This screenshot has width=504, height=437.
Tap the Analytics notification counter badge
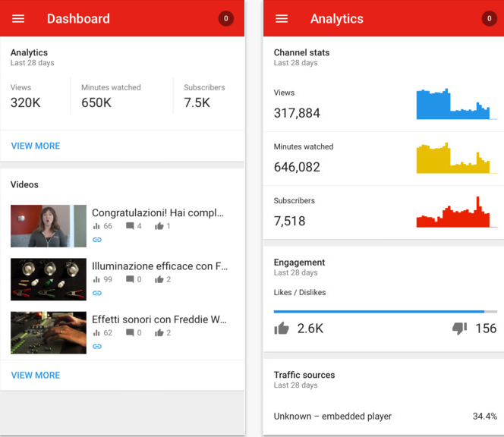(x=489, y=19)
